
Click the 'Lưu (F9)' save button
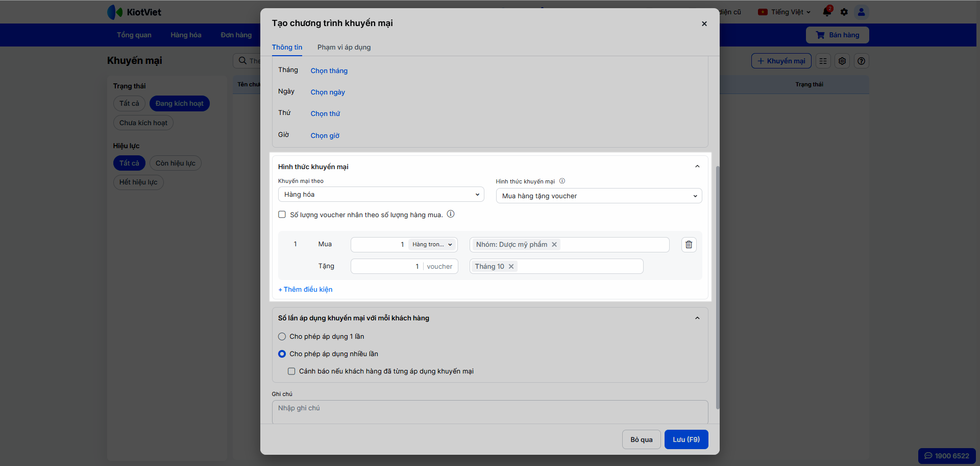pos(686,439)
